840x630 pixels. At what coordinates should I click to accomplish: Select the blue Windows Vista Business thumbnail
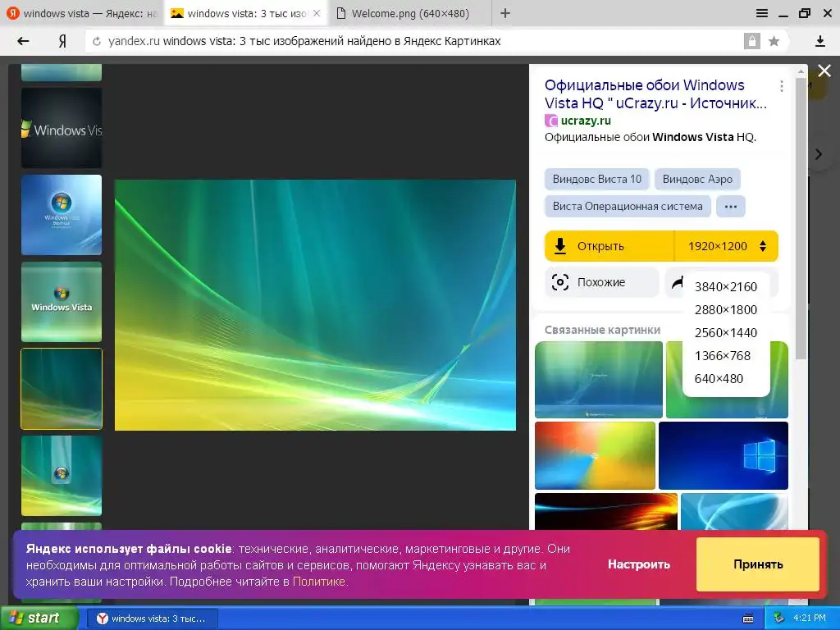(61, 215)
